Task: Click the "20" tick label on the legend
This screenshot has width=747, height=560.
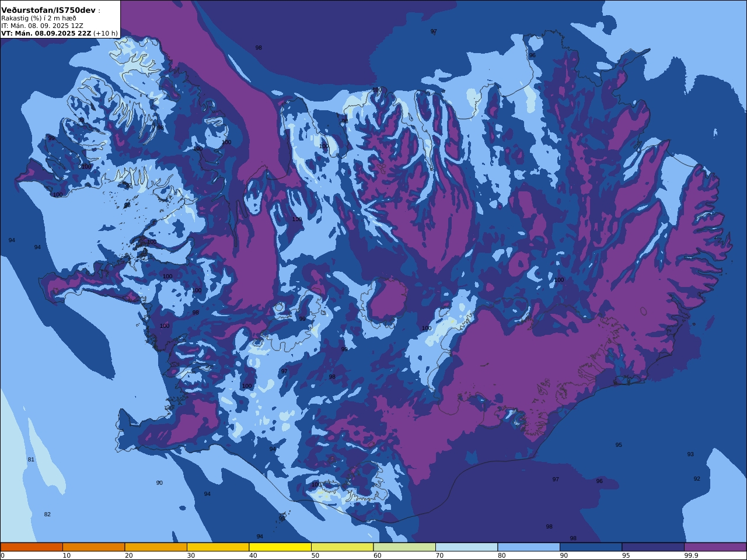Action: click(x=129, y=555)
